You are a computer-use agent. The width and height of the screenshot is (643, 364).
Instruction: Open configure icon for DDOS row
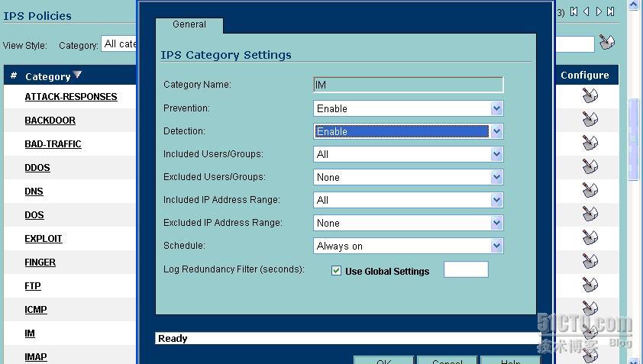tap(590, 166)
